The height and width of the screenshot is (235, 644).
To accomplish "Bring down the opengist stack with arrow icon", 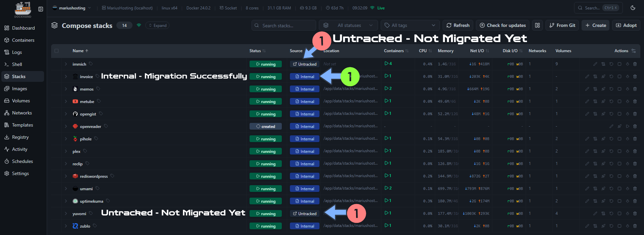I will (628, 114).
